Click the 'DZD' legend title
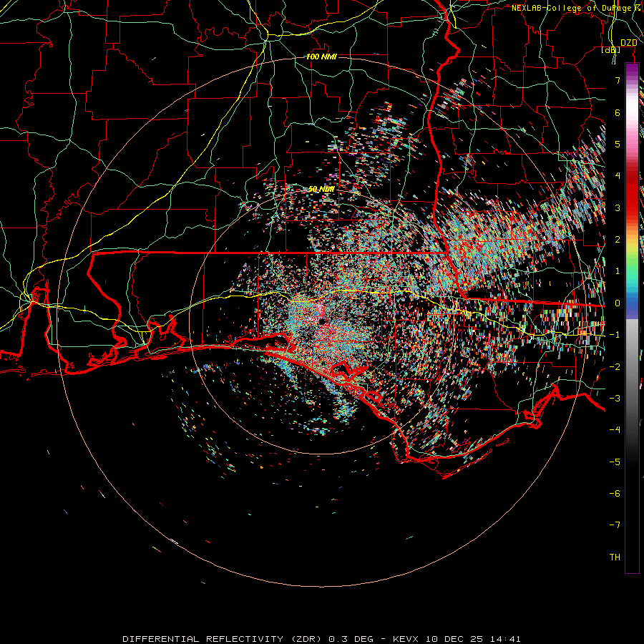644x644 pixels. [x=629, y=43]
